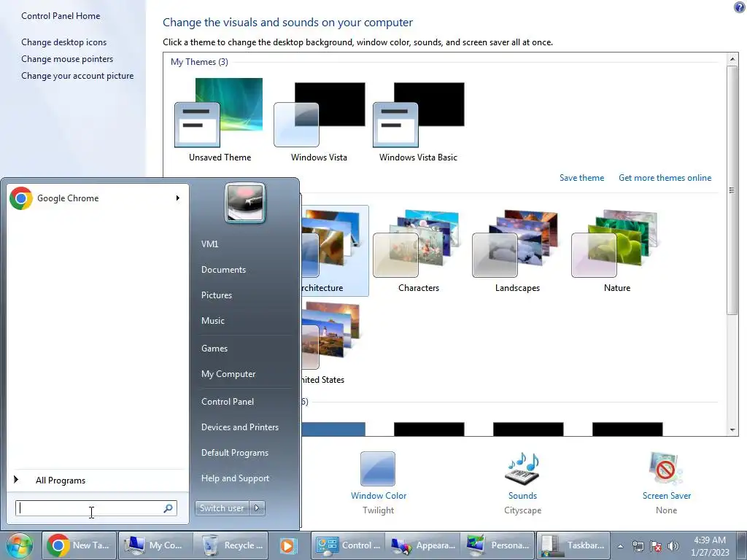
Task: Select the Nature theme
Action: point(617,251)
